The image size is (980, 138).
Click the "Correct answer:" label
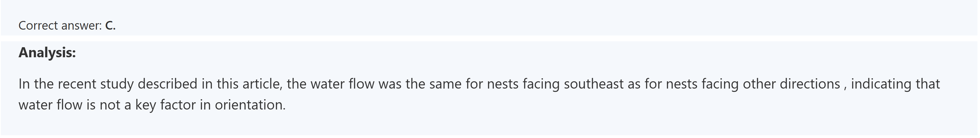(x=60, y=25)
